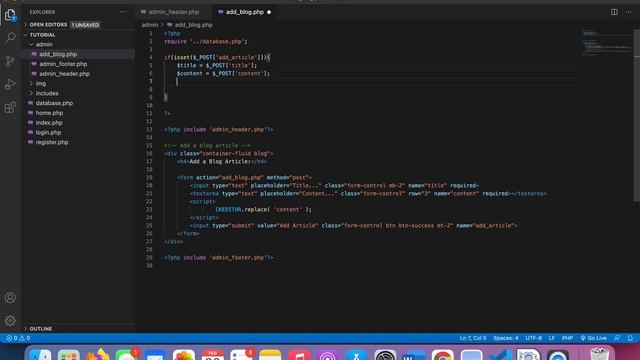The width and height of the screenshot is (640, 360).
Task: Open the Manage gear icon
Action: pyautogui.click(x=10, y=321)
